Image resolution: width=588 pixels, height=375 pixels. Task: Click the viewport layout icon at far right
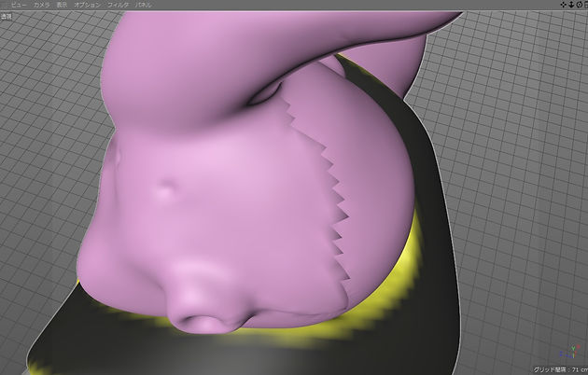[585, 5]
